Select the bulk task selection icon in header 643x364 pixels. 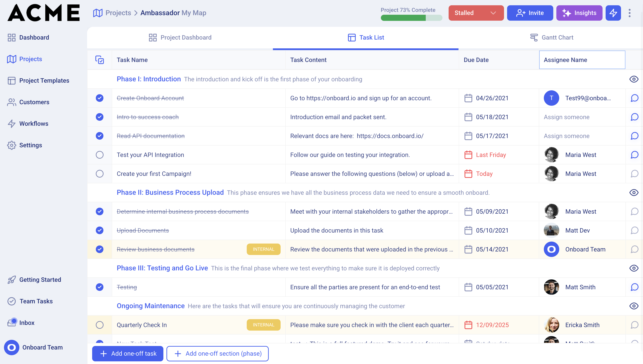point(100,60)
